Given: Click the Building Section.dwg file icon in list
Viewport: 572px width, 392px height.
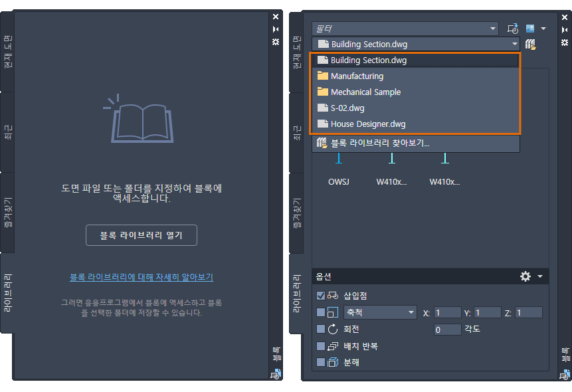Looking at the screenshot, I should [323, 60].
